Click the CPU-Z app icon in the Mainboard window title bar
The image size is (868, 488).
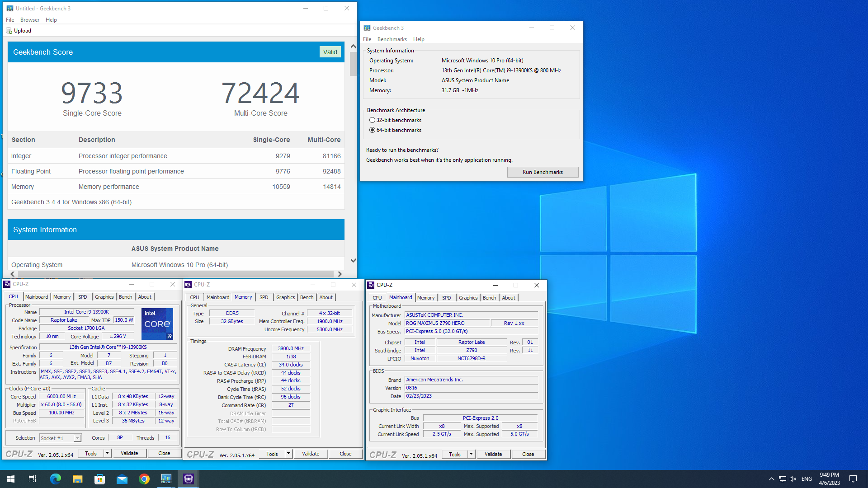pos(371,285)
